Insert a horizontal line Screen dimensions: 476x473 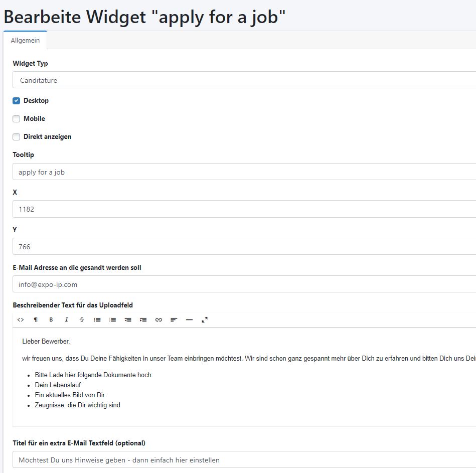pyautogui.click(x=189, y=320)
